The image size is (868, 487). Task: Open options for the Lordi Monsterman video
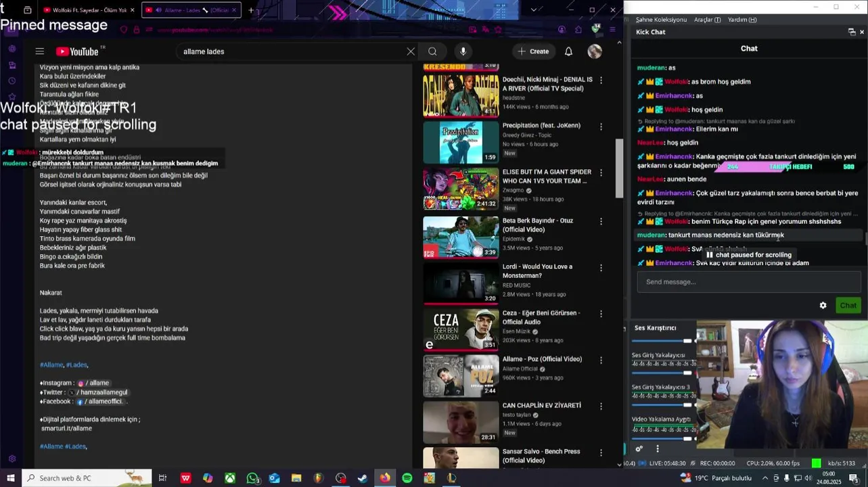pyautogui.click(x=601, y=268)
